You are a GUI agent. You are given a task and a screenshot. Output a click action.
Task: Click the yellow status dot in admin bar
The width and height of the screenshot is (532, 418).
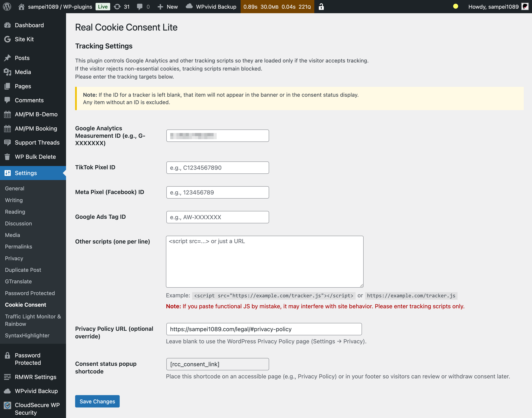[x=455, y=6]
